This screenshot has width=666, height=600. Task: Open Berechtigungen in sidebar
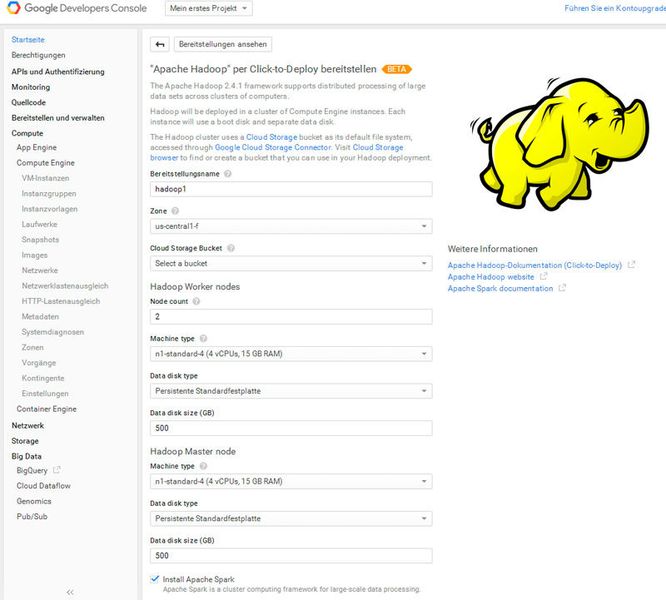[38, 55]
